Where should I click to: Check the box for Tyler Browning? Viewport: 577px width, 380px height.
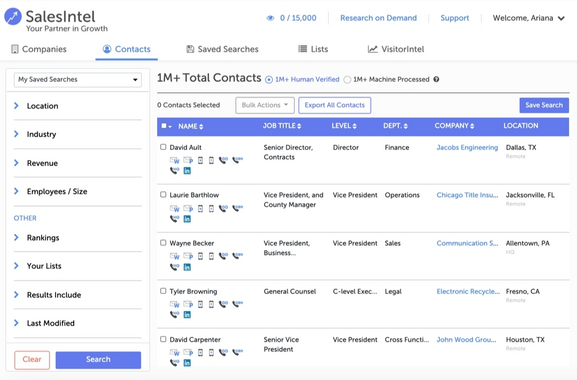click(x=163, y=291)
